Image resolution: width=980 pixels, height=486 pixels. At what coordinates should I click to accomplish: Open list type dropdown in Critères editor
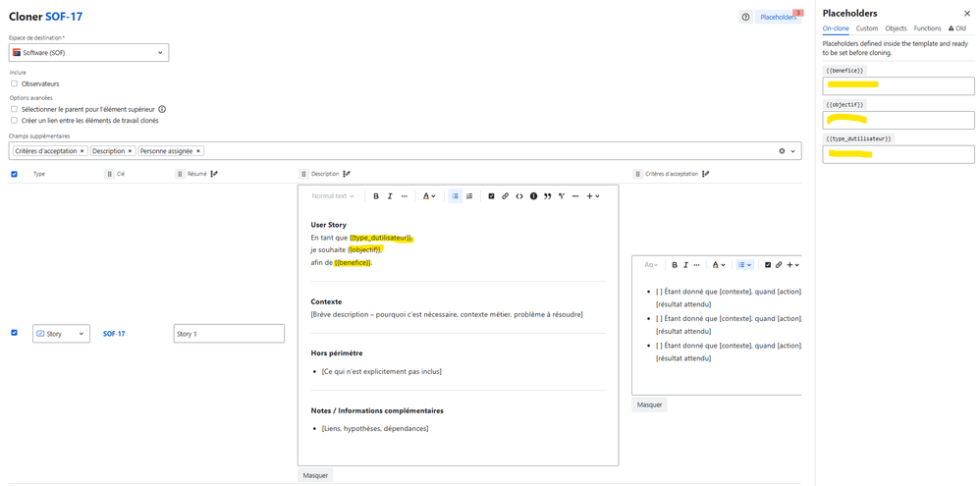744,265
